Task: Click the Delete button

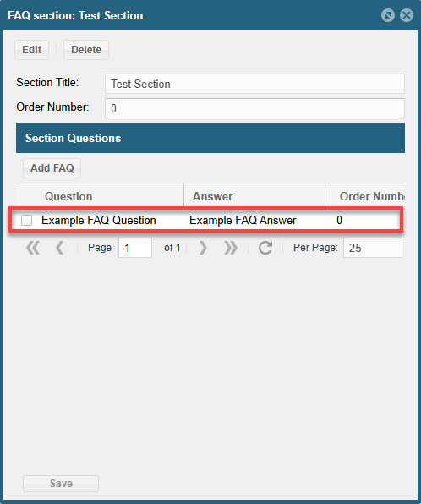Action: point(86,50)
